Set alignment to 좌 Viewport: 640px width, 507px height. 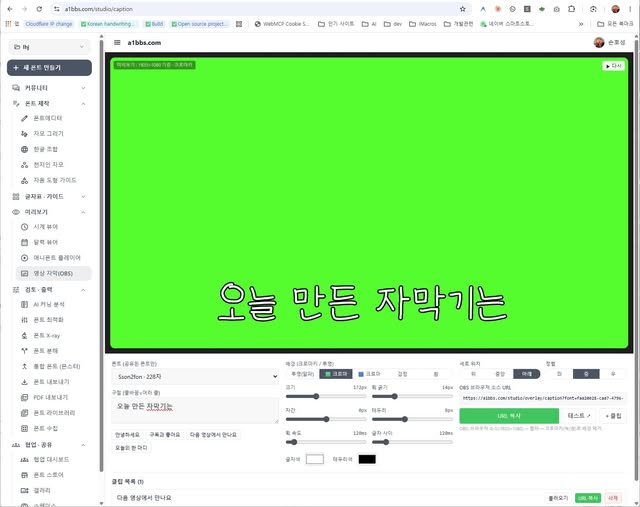click(559, 374)
